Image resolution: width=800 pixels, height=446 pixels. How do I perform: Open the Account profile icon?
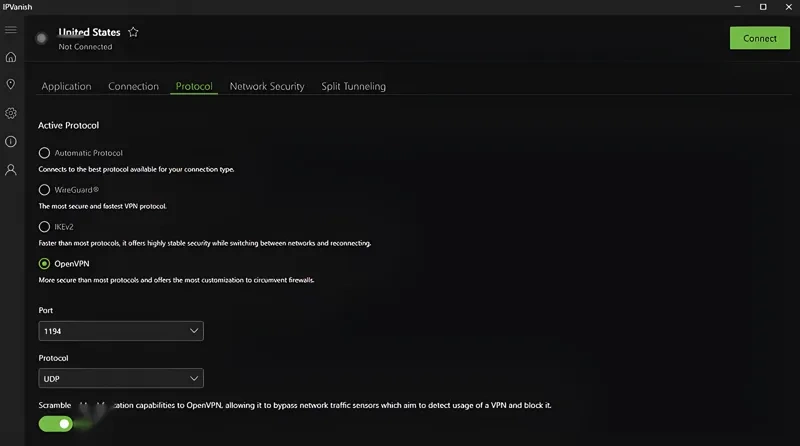(11, 170)
